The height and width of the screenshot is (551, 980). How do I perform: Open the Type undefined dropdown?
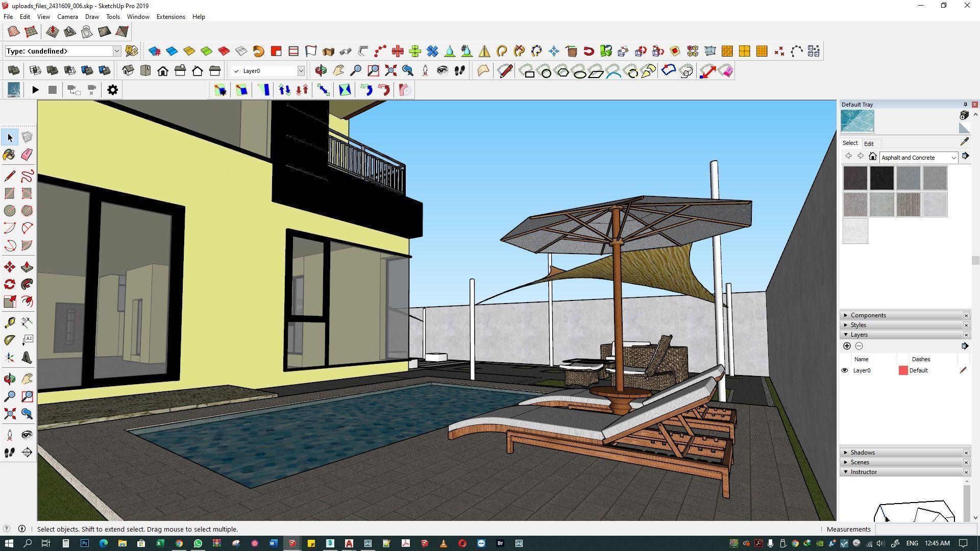(x=116, y=51)
